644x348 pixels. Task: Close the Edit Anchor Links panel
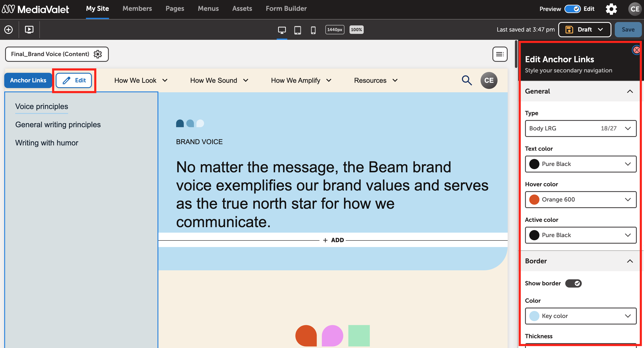click(x=636, y=50)
